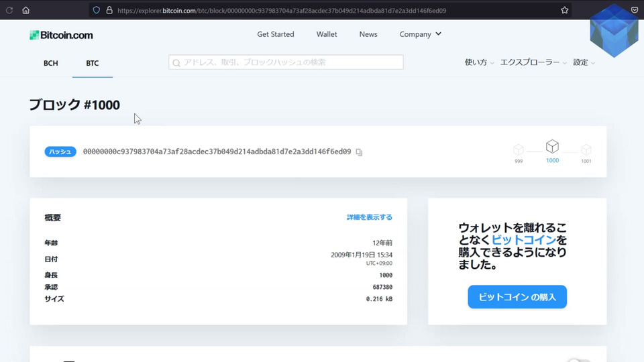Click the Bitcoin.com logo

(x=61, y=36)
